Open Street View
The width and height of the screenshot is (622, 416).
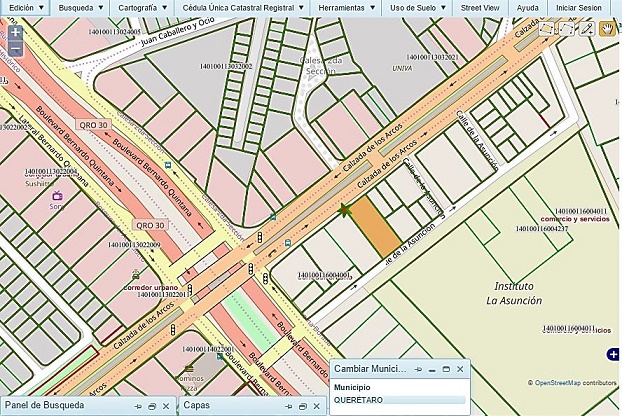482,7
